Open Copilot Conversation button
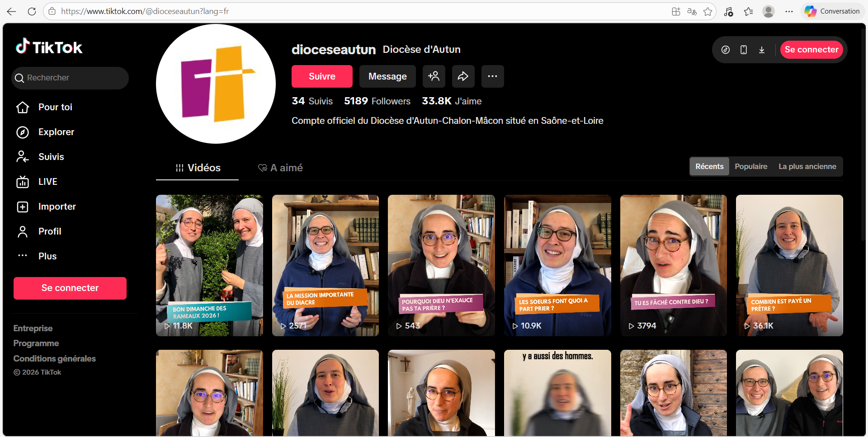The image size is (868, 437). (832, 11)
